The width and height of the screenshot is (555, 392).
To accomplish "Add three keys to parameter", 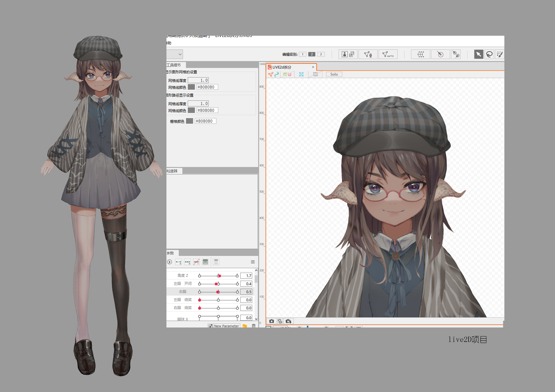I will [x=187, y=262].
